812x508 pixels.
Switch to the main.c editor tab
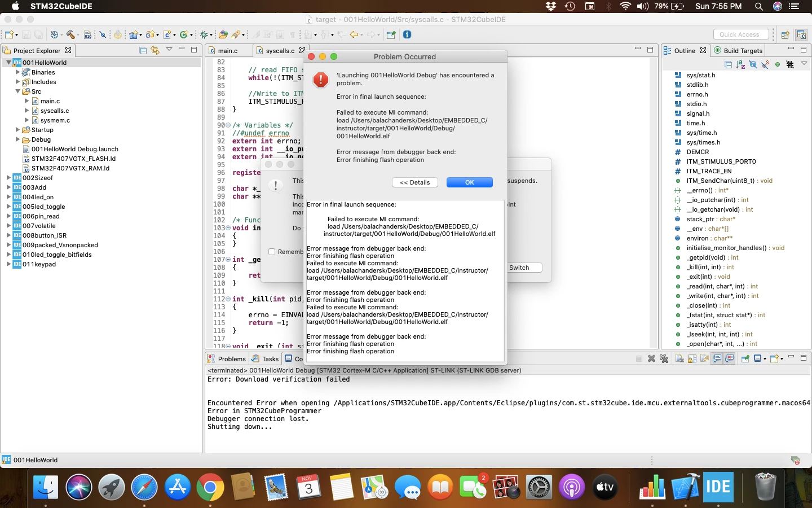228,51
